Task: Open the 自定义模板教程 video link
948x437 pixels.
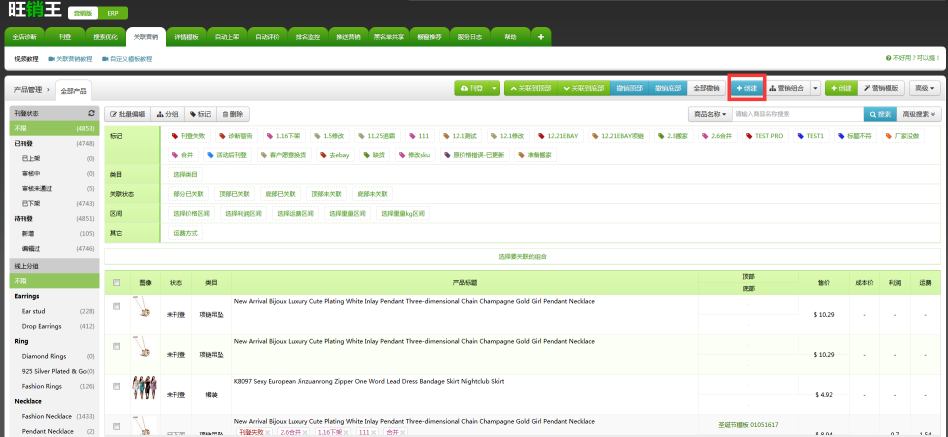Action: pos(127,59)
